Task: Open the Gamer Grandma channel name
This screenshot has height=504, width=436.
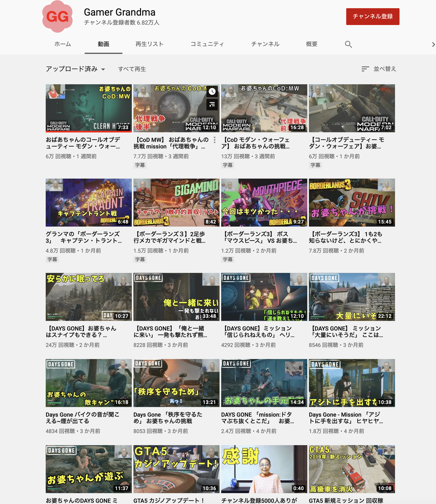Action: (120, 12)
